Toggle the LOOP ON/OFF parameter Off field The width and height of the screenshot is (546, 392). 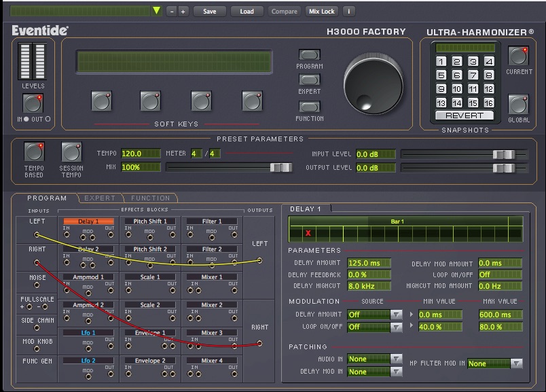pos(500,274)
